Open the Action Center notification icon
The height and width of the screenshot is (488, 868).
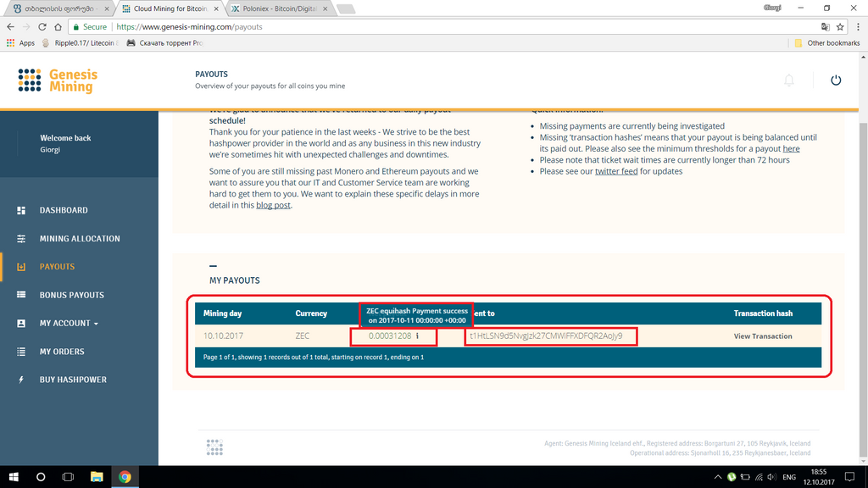point(849,477)
